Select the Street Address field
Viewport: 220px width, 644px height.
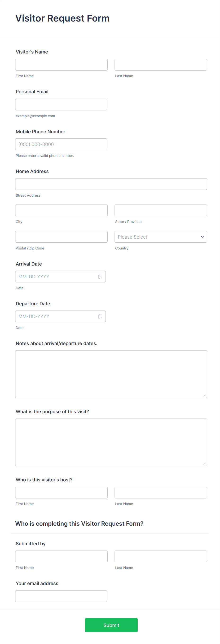click(x=111, y=184)
